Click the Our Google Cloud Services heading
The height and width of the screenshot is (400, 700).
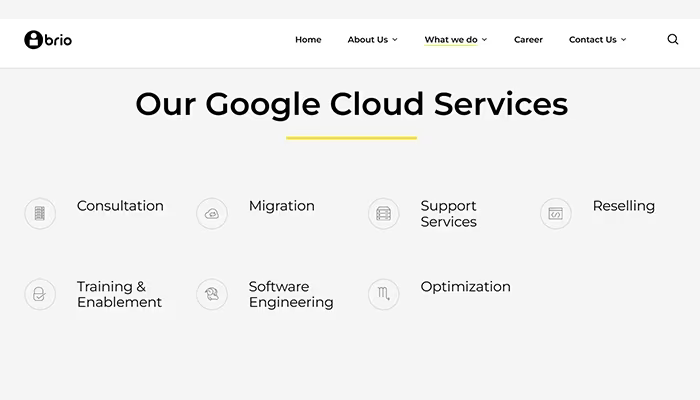click(x=351, y=104)
